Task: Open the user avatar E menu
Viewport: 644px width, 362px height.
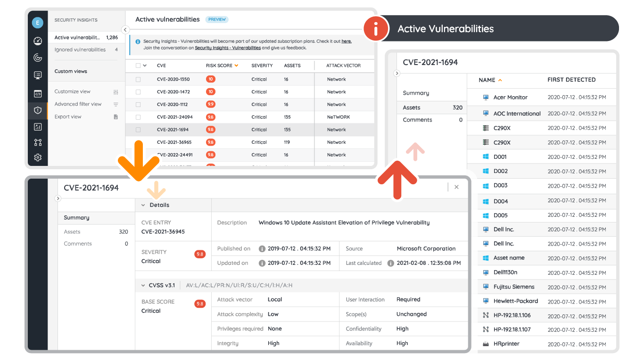Action: tap(38, 23)
